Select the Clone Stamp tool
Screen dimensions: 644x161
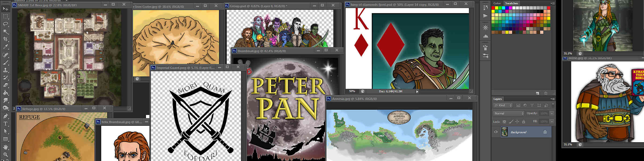coord(5,70)
